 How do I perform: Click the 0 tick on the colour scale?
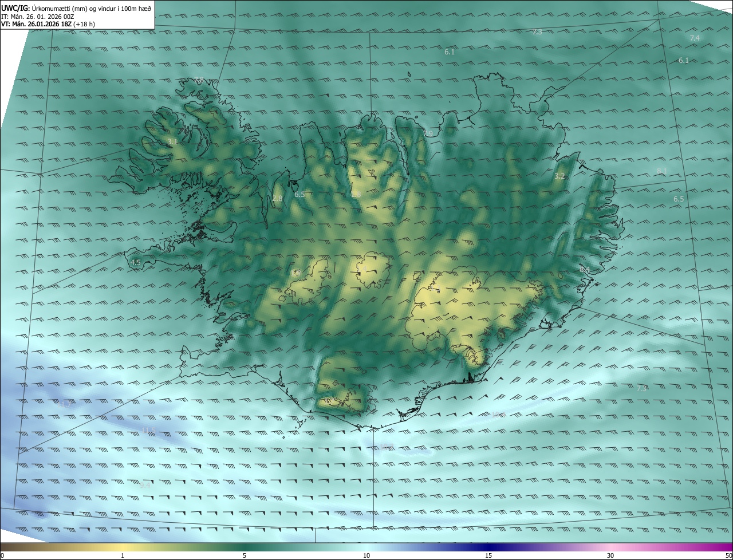(x=2, y=555)
